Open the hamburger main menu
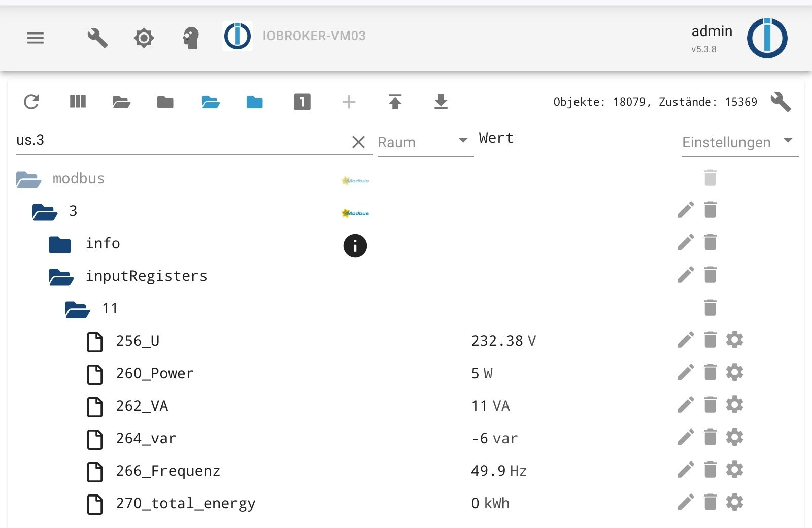Viewport: 812px width, 528px height. 35,38
